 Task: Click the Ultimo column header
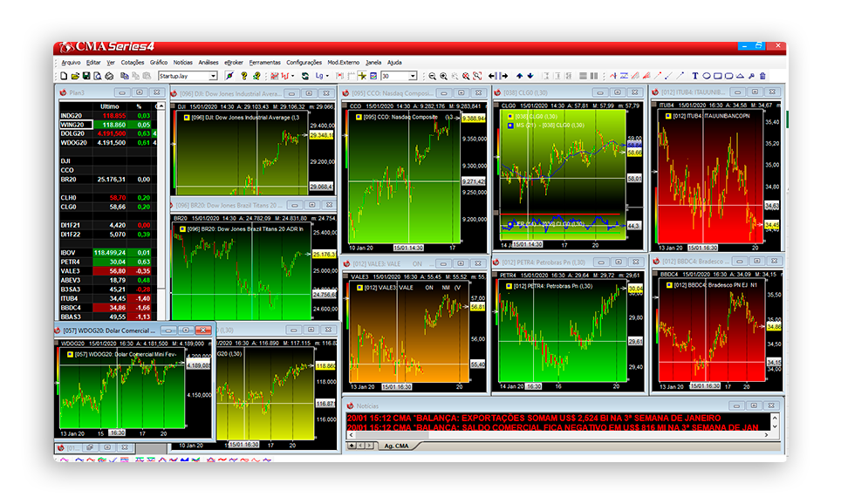[109, 106]
